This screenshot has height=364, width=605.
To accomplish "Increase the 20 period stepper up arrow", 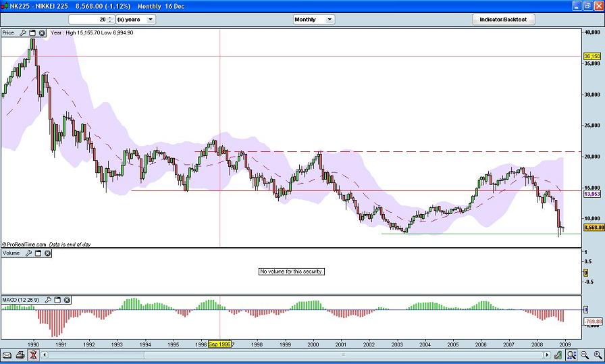I will [110, 18].
